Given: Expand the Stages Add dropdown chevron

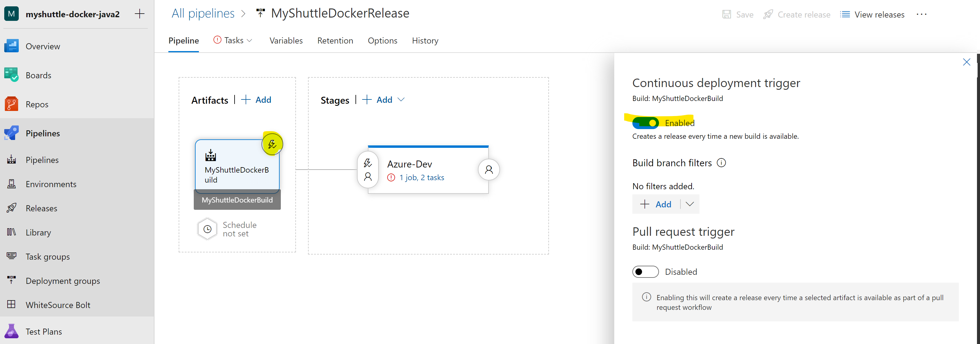Looking at the screenshot, I should tap(401, 100).
